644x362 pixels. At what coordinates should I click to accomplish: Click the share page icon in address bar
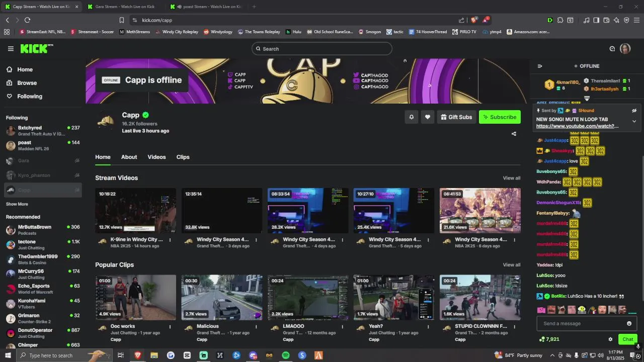pos(461,20)
